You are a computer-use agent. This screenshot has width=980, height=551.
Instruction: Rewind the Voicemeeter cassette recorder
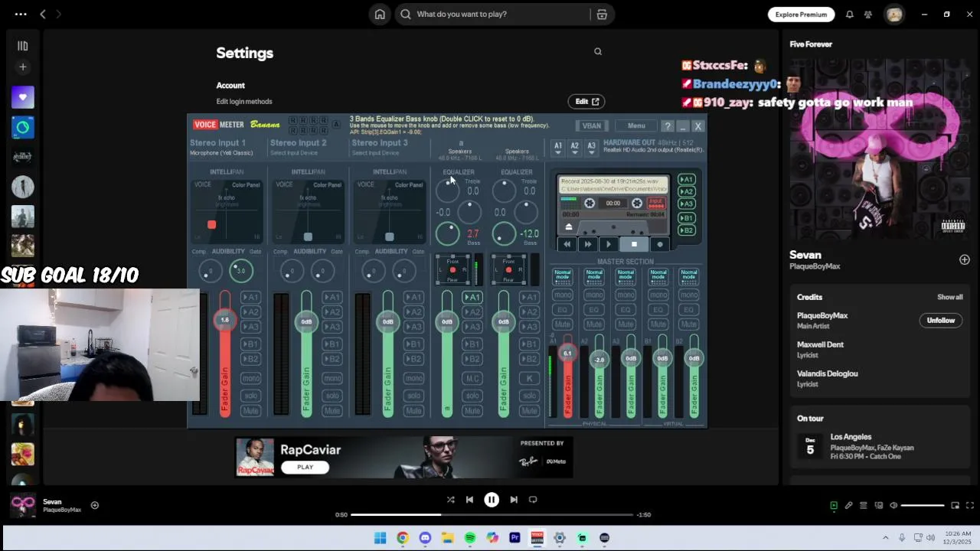click(567, 244)
